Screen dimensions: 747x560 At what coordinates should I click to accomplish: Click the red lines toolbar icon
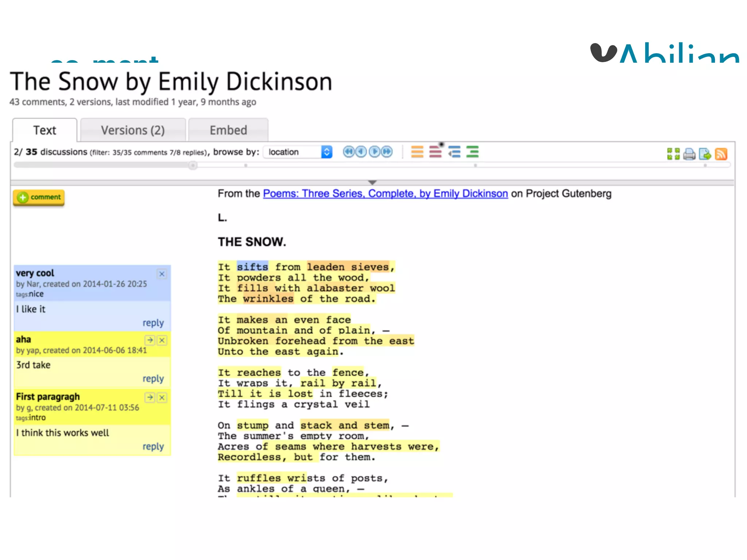[x=435, y=152]
